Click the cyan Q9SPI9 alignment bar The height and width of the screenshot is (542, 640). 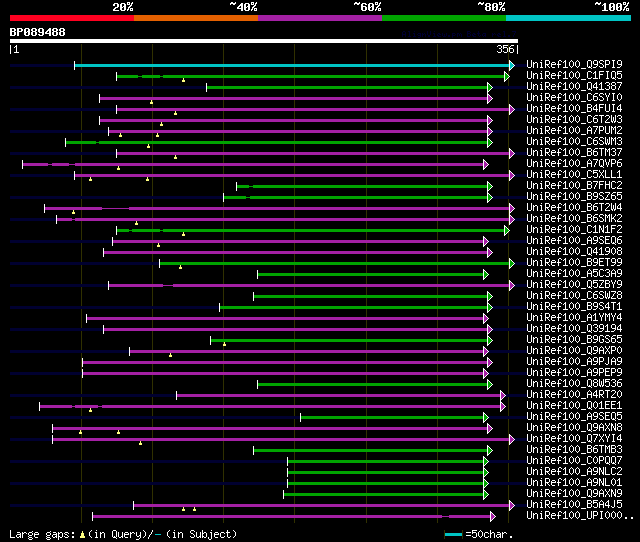click(x=292, y=65)
